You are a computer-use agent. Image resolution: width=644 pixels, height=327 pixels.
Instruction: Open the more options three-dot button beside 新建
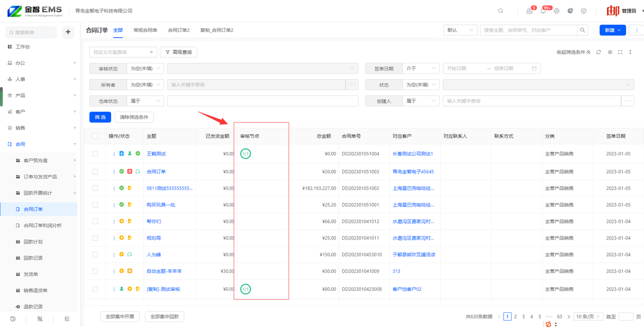637,30
